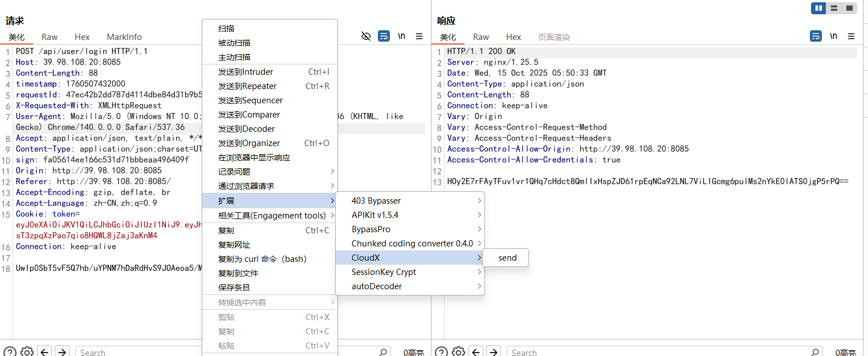Viewport: 868px width, 356px height.
Task: Open the response panel hamburger menu
Action: click(851, 36)
